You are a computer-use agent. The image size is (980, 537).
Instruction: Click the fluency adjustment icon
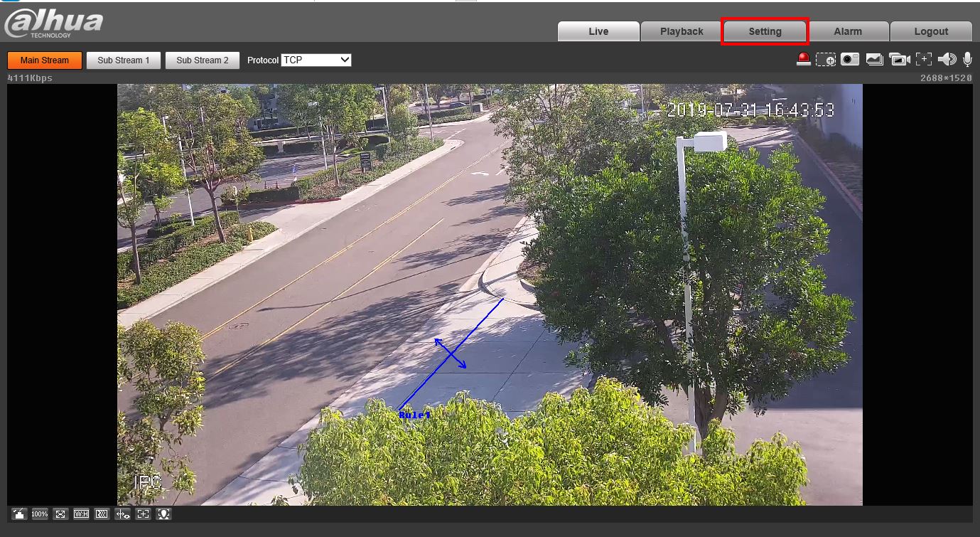(102, 514)
